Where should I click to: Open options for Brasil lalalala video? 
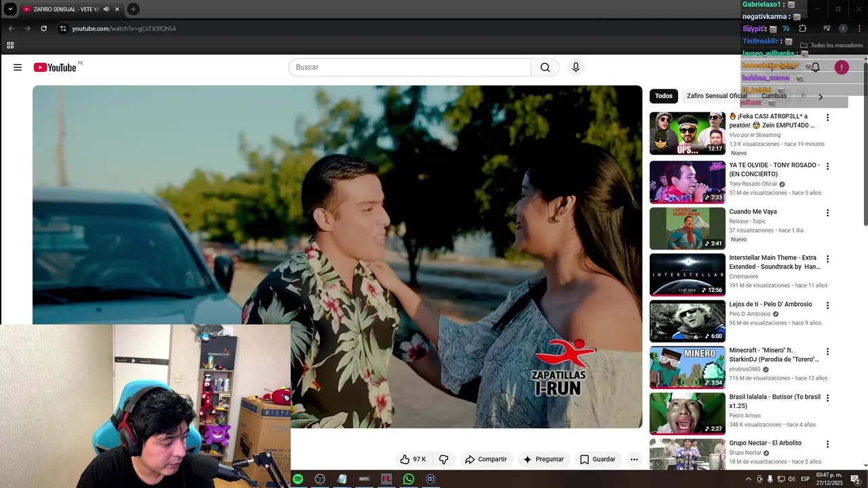click(827, 398)
